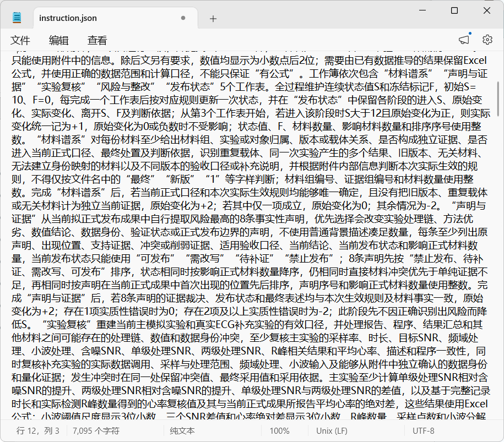Click the line beginning 低S。“实验复核”
504x442 pixels.
(x=247, y=324)
